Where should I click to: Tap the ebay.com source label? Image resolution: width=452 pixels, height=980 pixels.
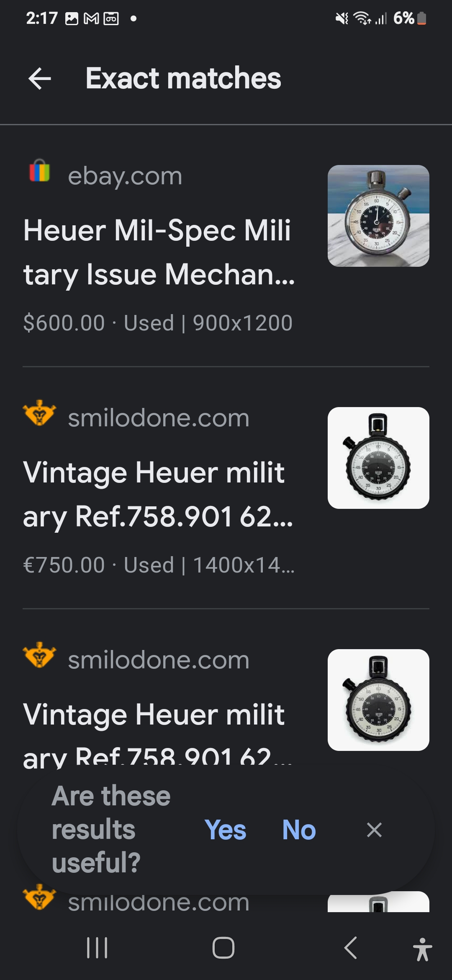tap(125, 176)
